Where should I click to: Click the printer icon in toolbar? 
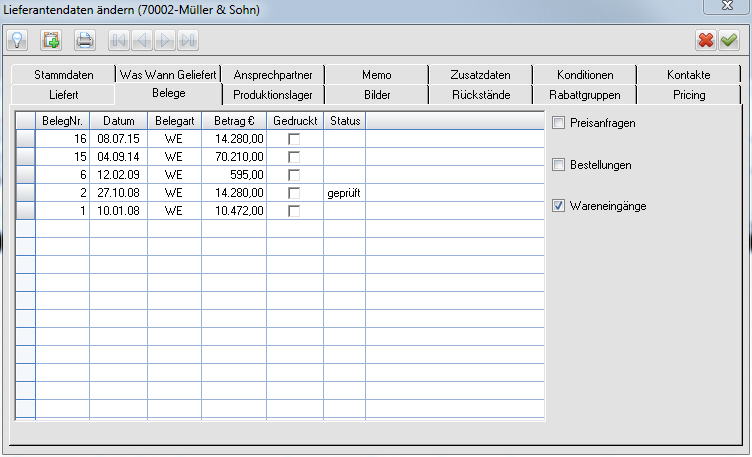(85, 40)
